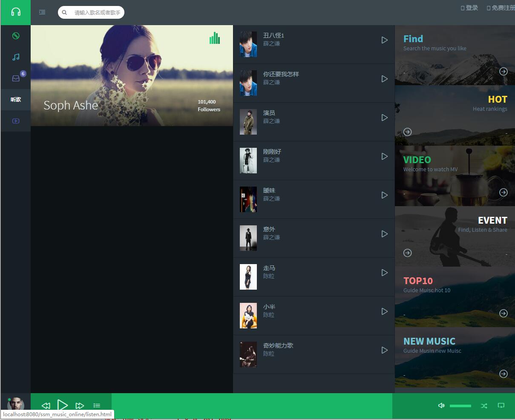Image resolution: width=515 pixels, height=420 pixels.
Task: Click the song title 刚刚好
Action: tap(272, 152)
